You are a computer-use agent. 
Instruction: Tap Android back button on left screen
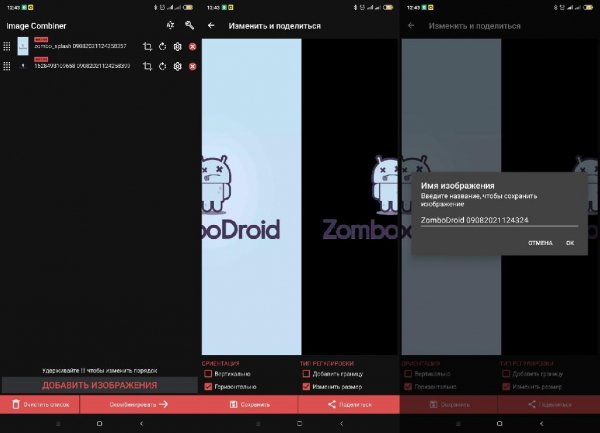(x=142, y=423)
